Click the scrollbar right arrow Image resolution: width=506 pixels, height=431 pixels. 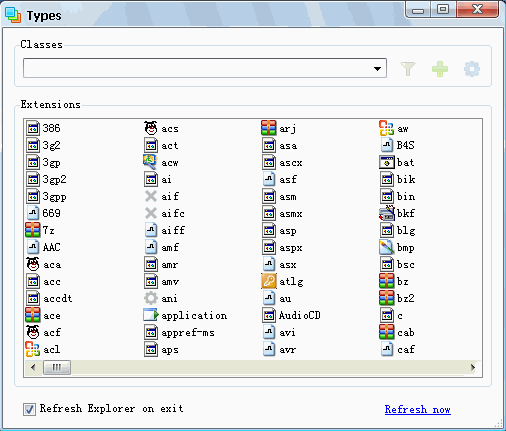(x=473, y=368)
